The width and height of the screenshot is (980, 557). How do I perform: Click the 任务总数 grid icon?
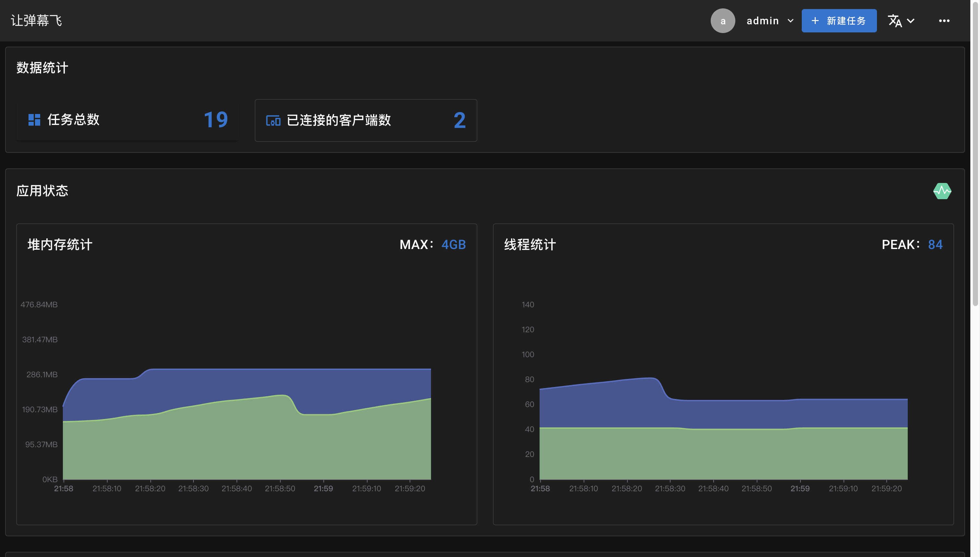click(34, 120)
